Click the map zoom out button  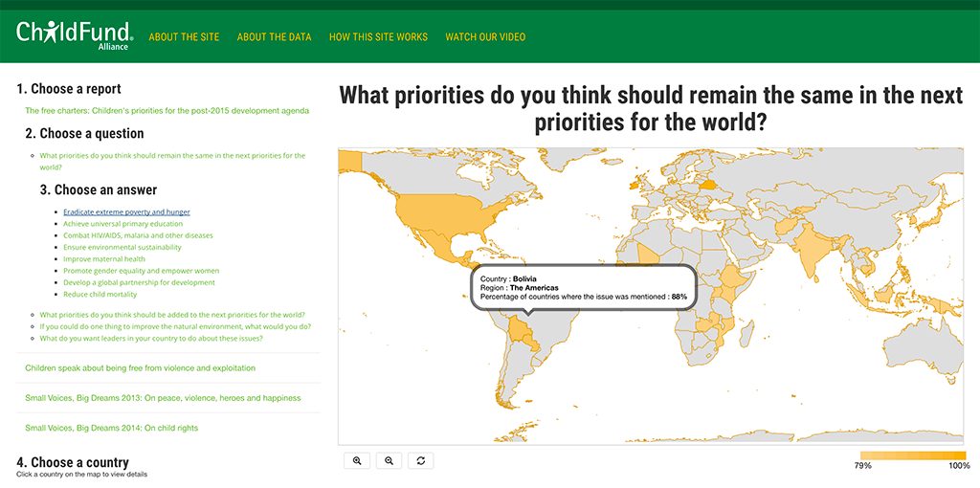(x=389, y=460)
